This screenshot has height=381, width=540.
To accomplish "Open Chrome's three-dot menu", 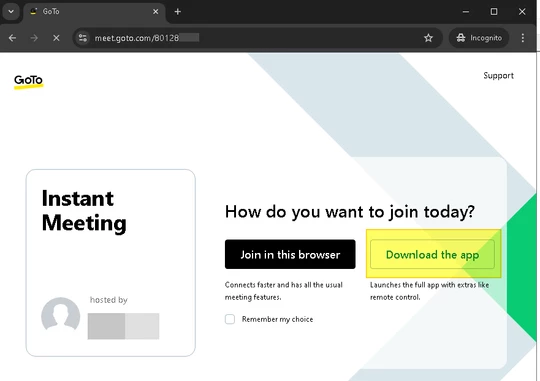I will tap(522, 38).
